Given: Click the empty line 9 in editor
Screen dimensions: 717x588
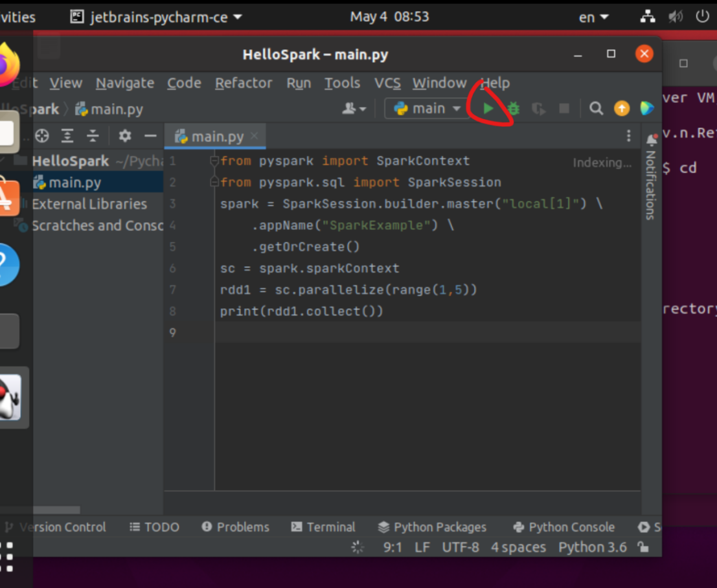Looking at the screenshot, I should [x=427, y=332].
